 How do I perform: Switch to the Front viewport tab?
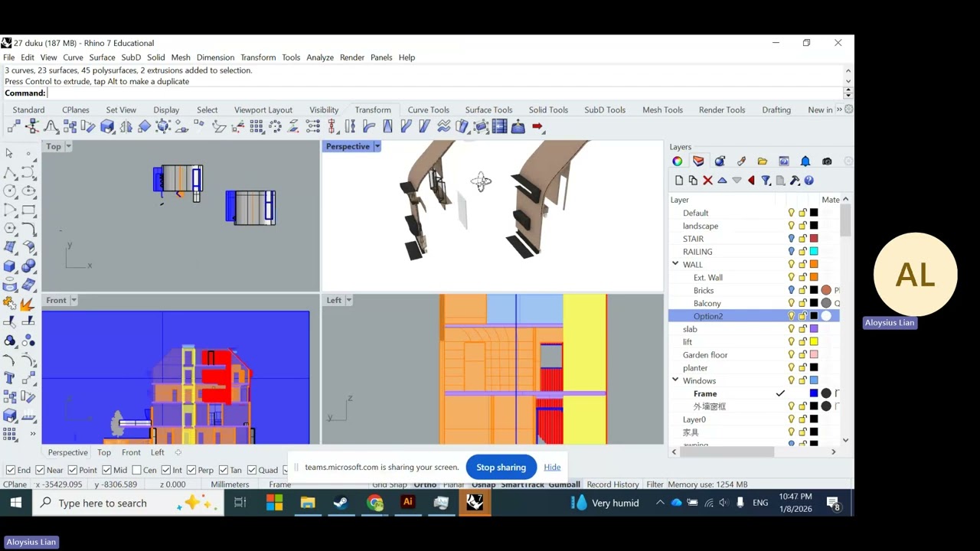131,452
